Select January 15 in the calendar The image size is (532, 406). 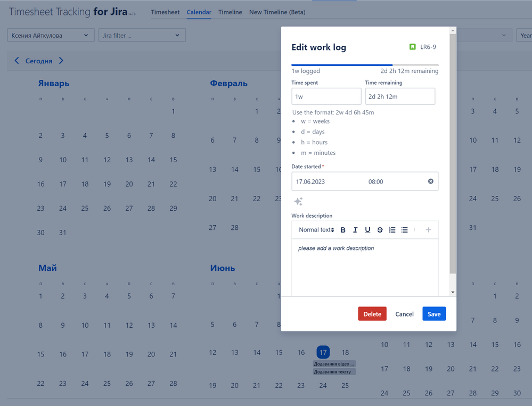click(174, 160)
